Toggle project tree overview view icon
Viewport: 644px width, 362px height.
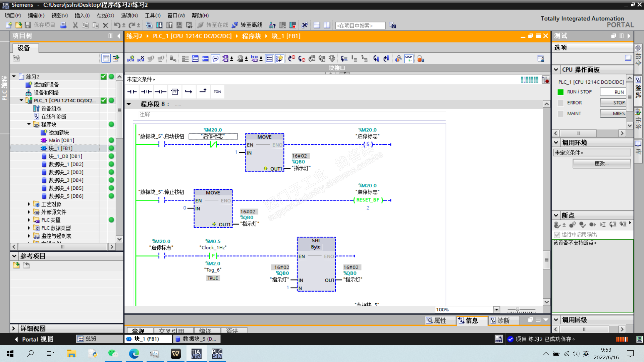point(106,58)
